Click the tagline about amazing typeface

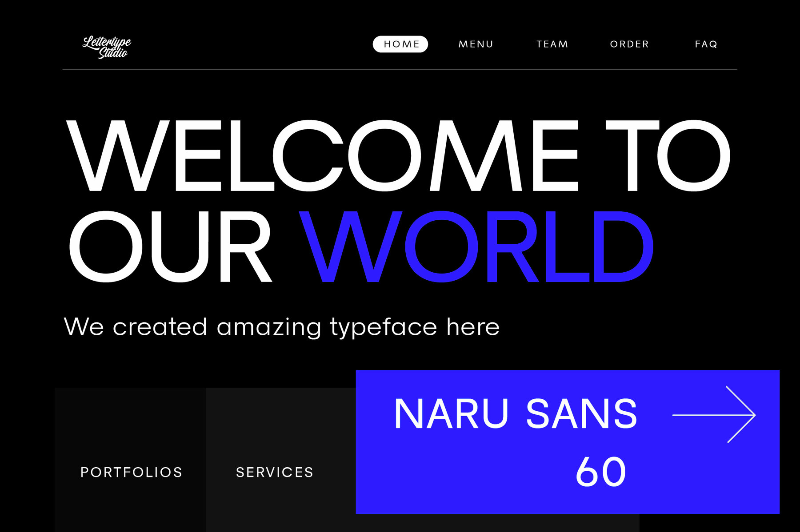(283, 326)
